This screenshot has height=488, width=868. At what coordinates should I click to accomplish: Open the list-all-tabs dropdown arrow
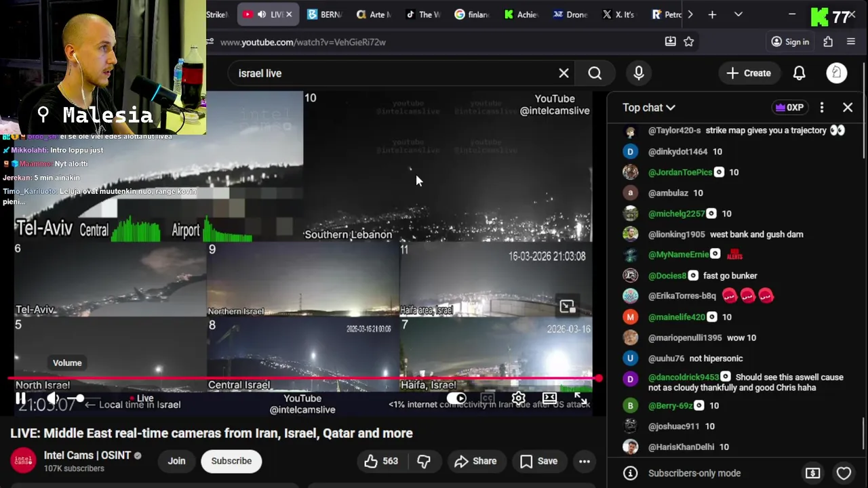pos(738,14)
